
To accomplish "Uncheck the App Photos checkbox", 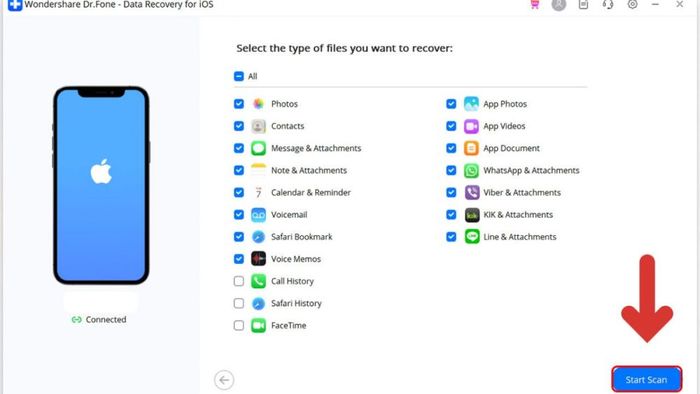I will 451,104.
